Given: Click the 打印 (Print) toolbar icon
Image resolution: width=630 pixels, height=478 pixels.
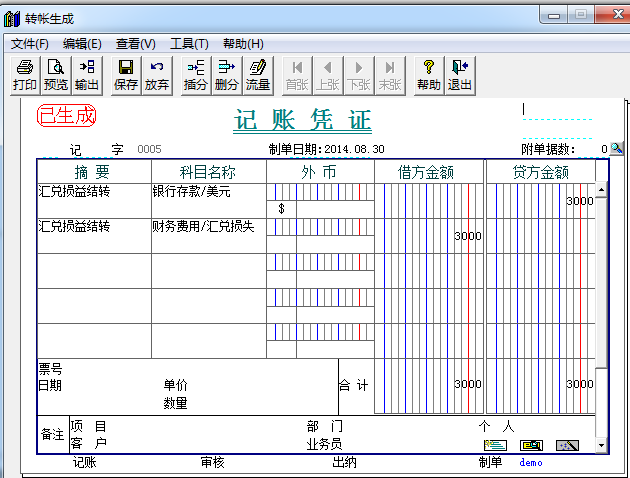Looking at the screenshot, I should 25,75.
